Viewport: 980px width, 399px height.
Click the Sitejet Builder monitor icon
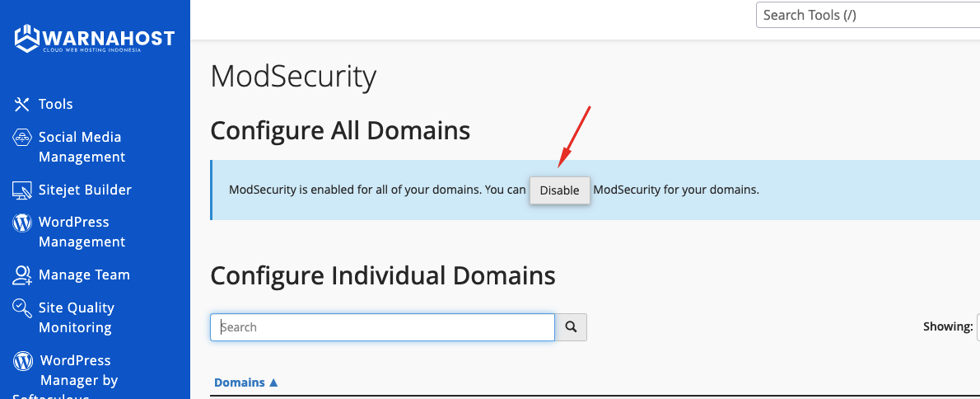[22, 190]
